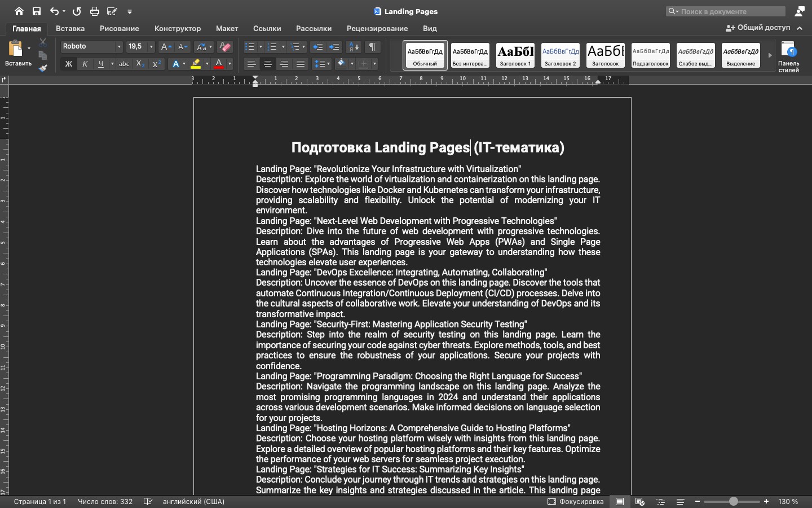Screen dimensions: 812x508
Task: Select the Format Painter brush
Action: click(43, 68)
